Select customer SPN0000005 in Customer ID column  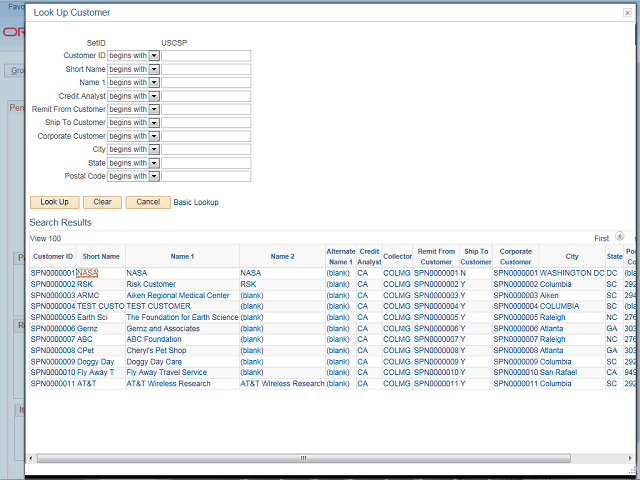tap(53, 318)
